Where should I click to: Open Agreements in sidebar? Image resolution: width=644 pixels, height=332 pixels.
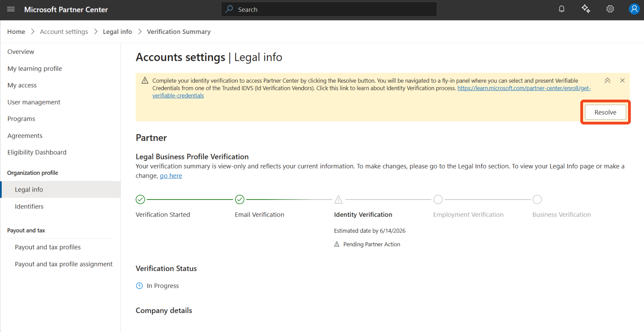coord(25,136)
